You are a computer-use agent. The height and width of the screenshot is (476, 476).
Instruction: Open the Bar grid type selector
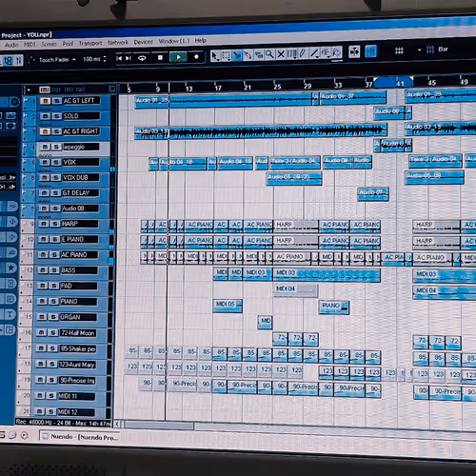point(438,50)
